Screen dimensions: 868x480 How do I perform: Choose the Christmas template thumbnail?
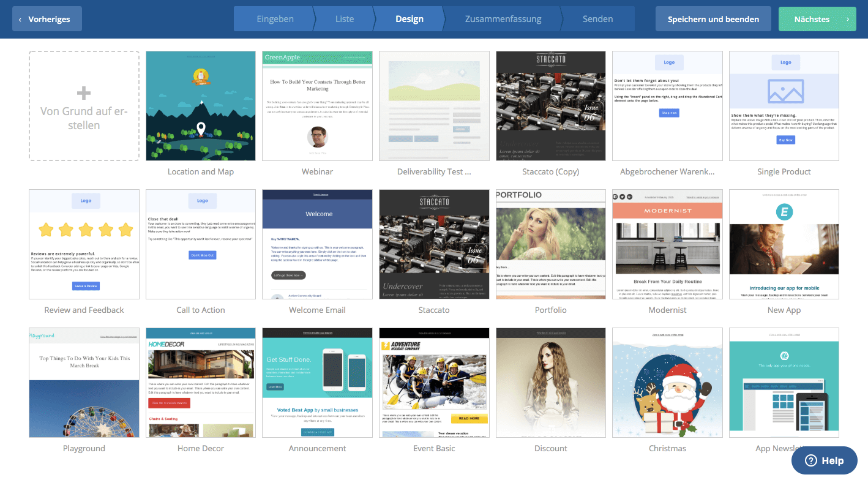[667, 383]
